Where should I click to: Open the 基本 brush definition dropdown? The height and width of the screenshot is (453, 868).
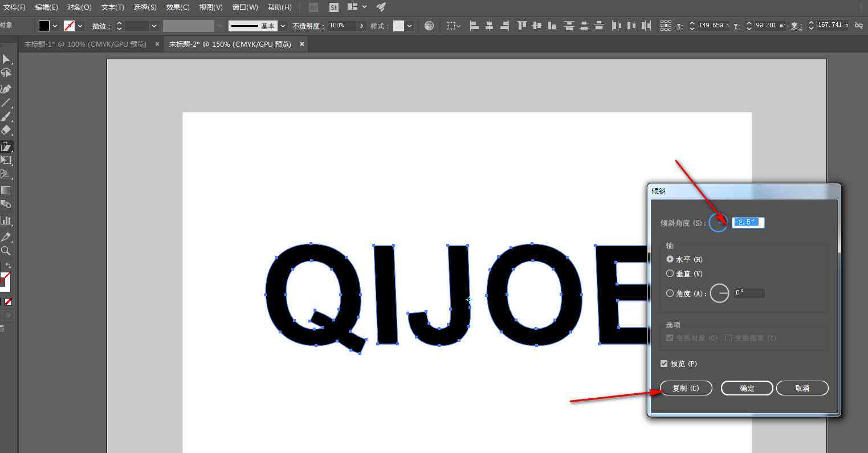pyautogui.click(x=283, y=26)
